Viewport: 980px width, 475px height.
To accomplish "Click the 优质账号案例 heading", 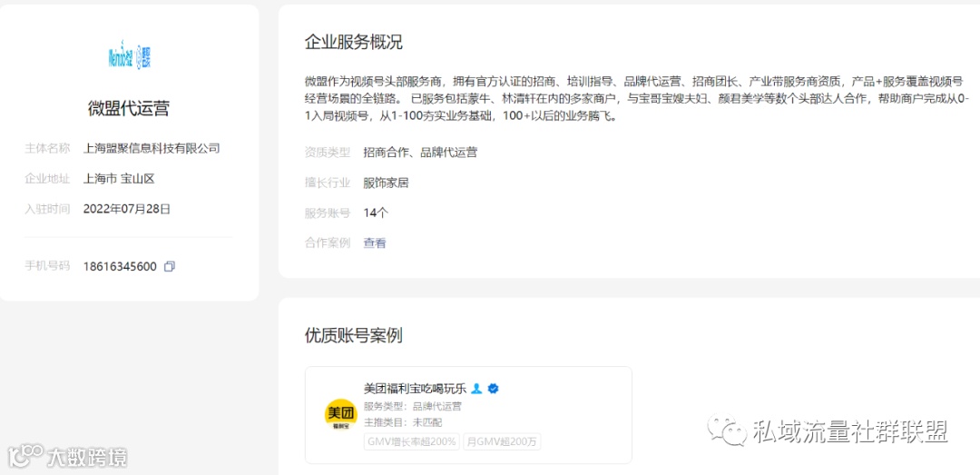I will pyautogui.click(x=354, y=335).
